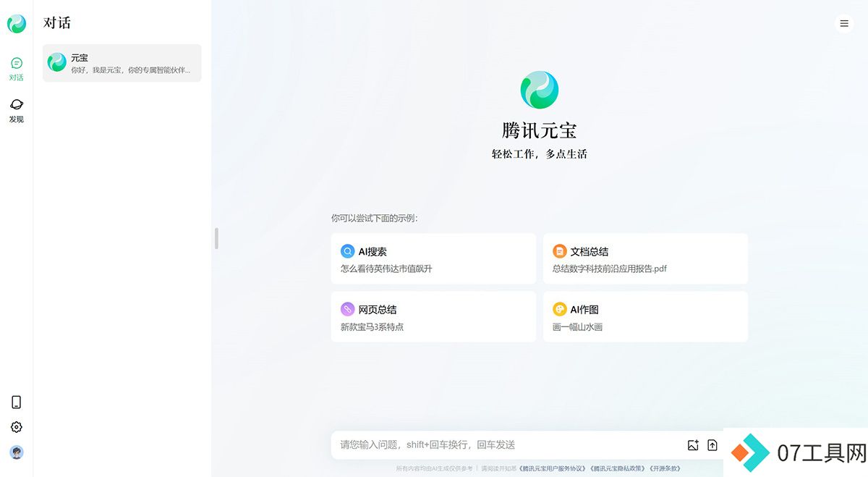Click the mobile phone icon in the sidebar
The image size is (868, 477).
(16, 402)
